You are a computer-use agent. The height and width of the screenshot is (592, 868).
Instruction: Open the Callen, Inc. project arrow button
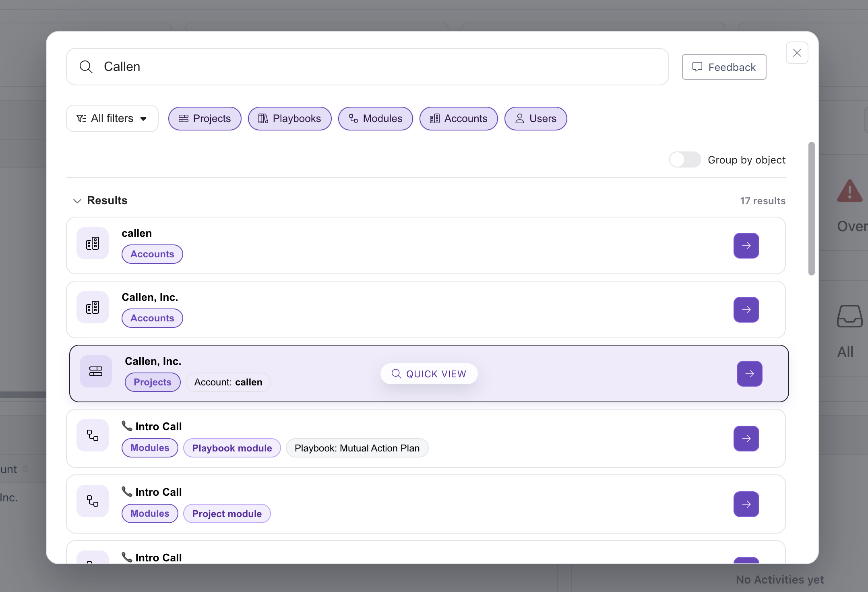[749, 374]
